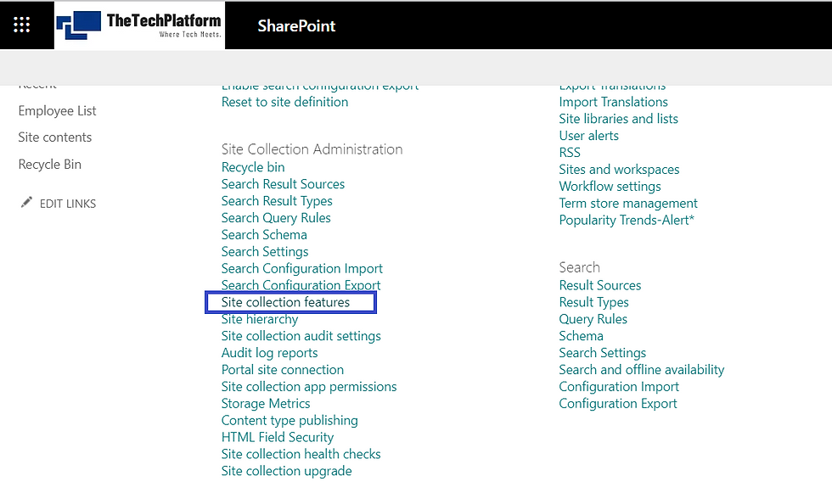Open HTML Field Security link
This screenshot has height=504, width=832.
(x=278, y=438)
